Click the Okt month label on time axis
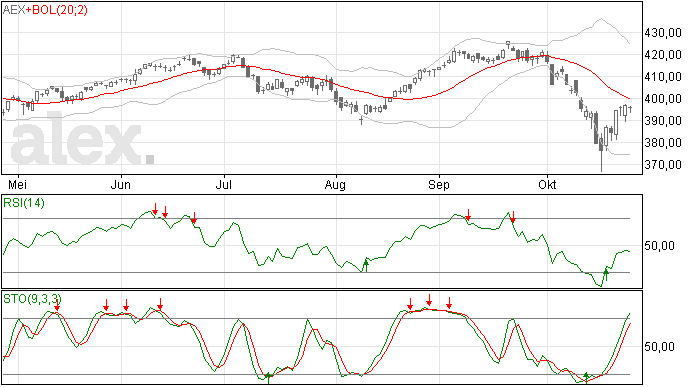 point(547,184)
